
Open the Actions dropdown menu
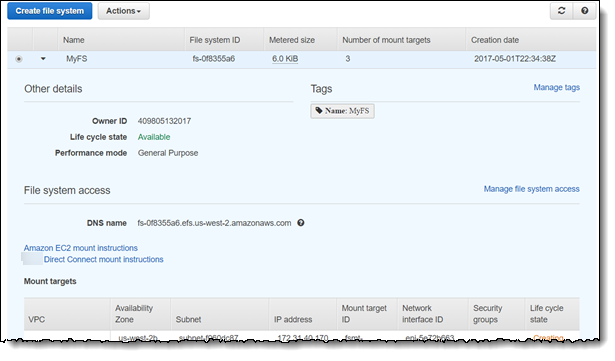coord(124,11)
